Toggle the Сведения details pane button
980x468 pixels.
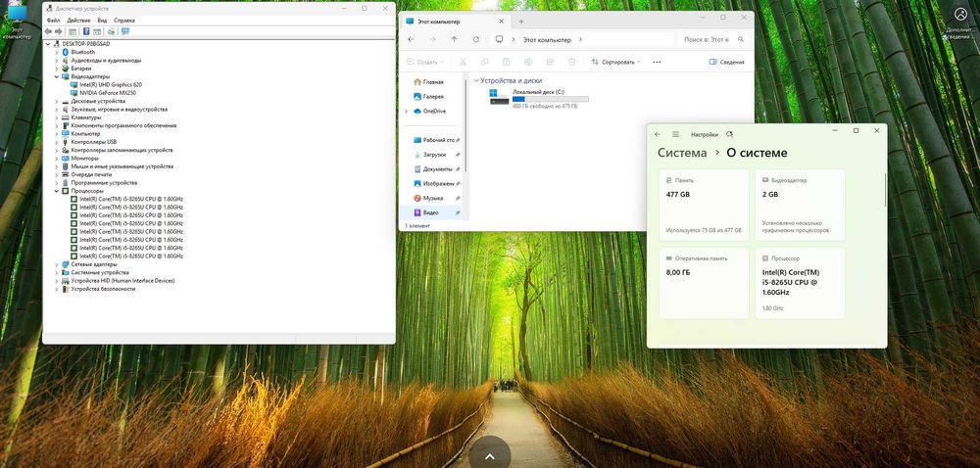(727, 62)
